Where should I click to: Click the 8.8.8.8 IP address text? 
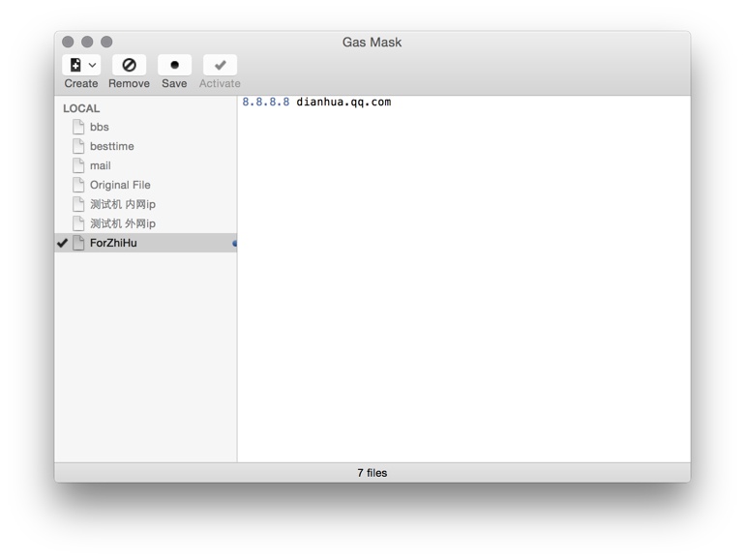266,102
